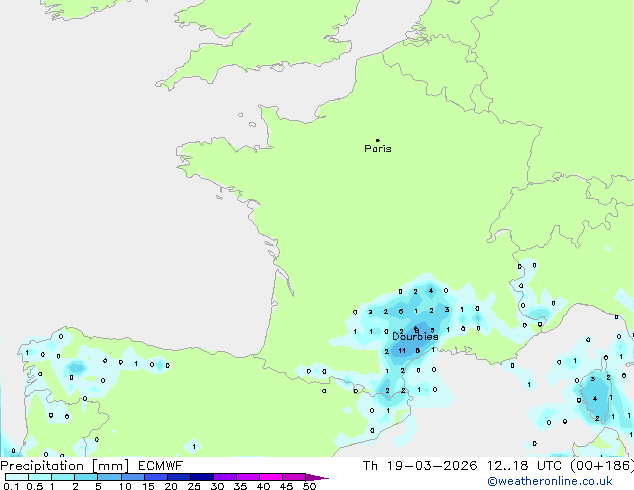Select the 10–15 mm legend swatch

(x=132, y=477)
